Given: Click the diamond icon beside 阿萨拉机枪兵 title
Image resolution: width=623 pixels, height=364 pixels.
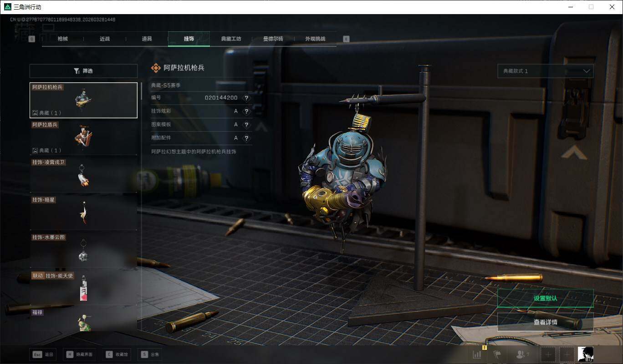Looking at the screenshot, I should 156,68.
